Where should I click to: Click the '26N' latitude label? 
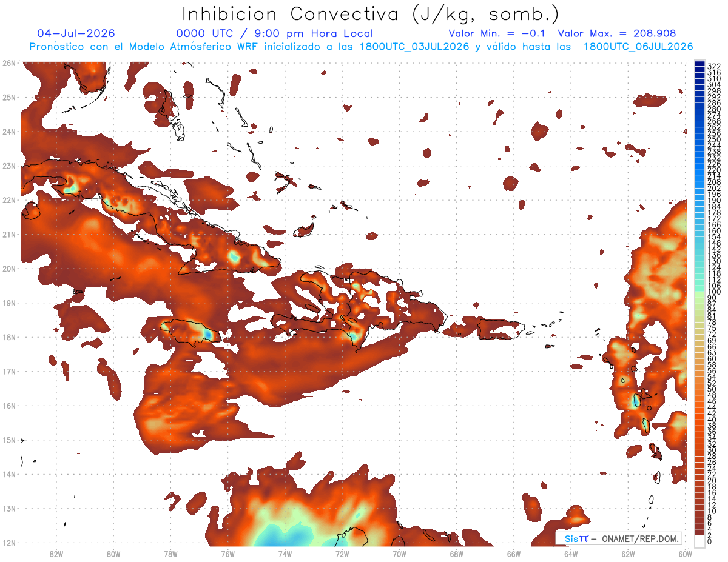(x=8, y=63)
